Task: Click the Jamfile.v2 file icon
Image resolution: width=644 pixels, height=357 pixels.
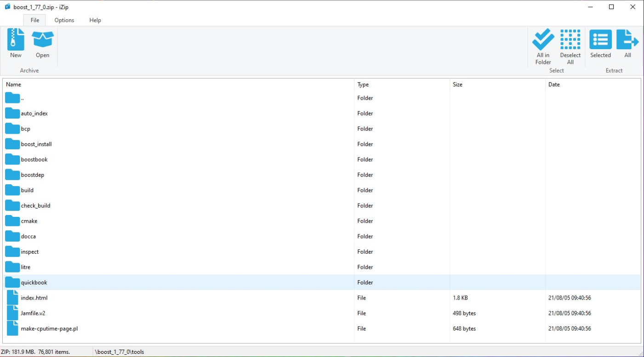Action: [x=12, y=313]
